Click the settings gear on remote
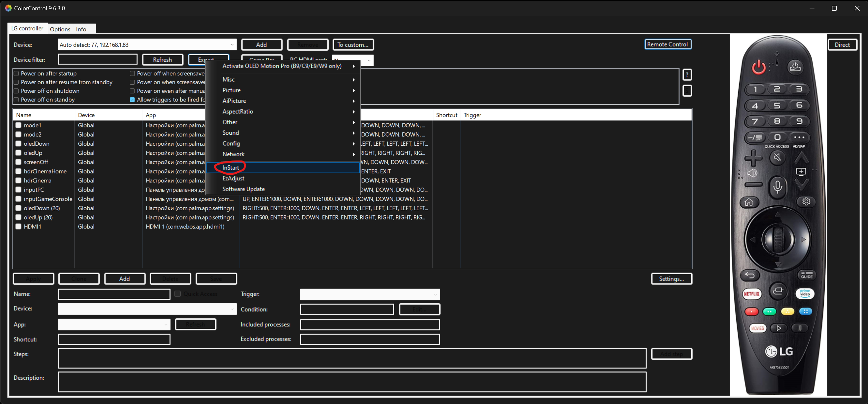 806,201
